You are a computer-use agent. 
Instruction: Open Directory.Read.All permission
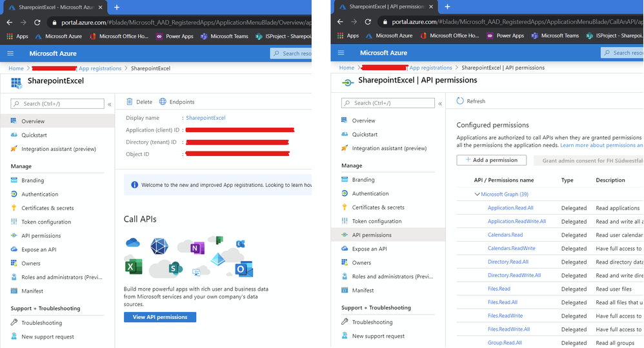coord(508,262)
